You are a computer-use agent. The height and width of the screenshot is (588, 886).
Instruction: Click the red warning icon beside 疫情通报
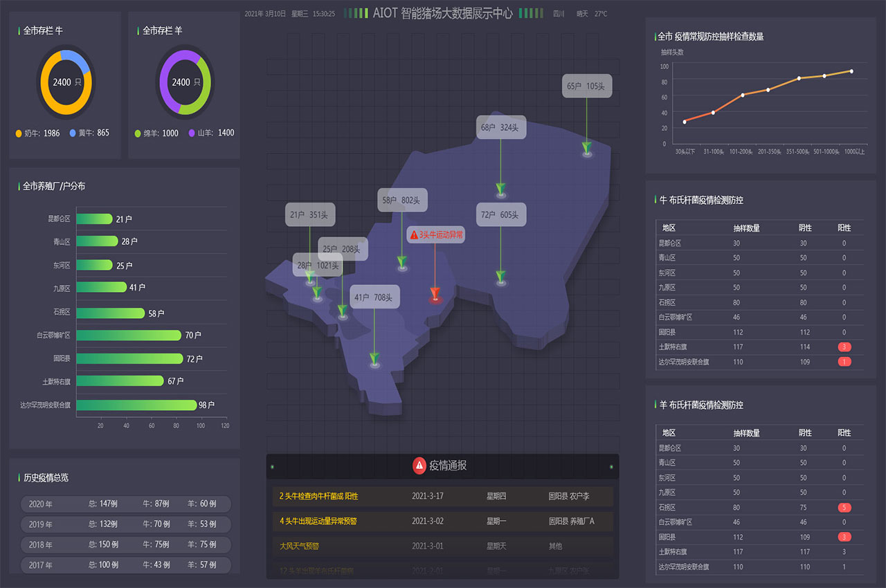pos(419,466)
